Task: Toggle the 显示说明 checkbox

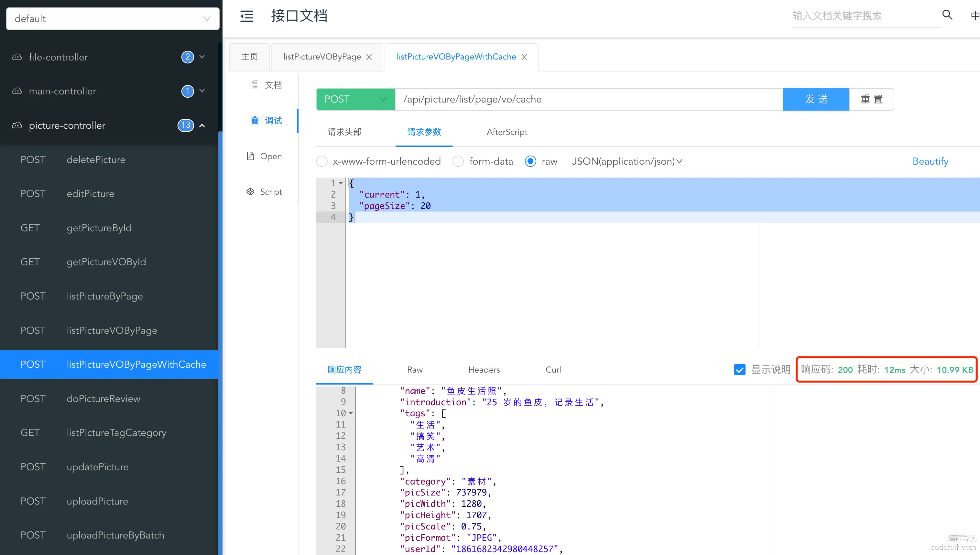Action: pyautogui.click(x=740, y=369)
